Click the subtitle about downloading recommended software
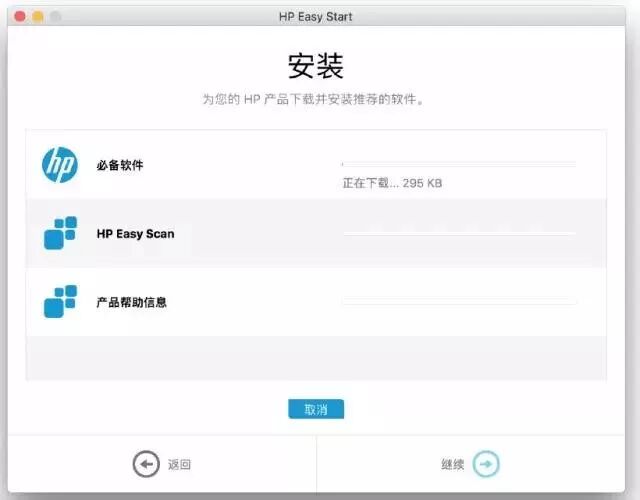The height and width of the screenshot is (500, 640). pos(313,99)
